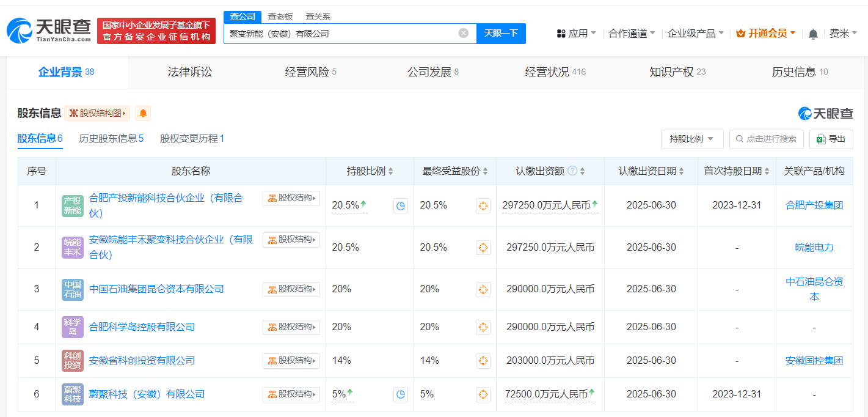Click beneficiary crosshair icon in 合肥科学岛控股 row

(x=483, y=327)
